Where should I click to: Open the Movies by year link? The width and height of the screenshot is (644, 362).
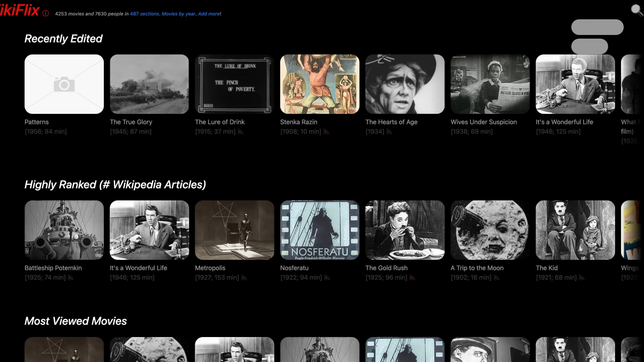pos(178,14)
